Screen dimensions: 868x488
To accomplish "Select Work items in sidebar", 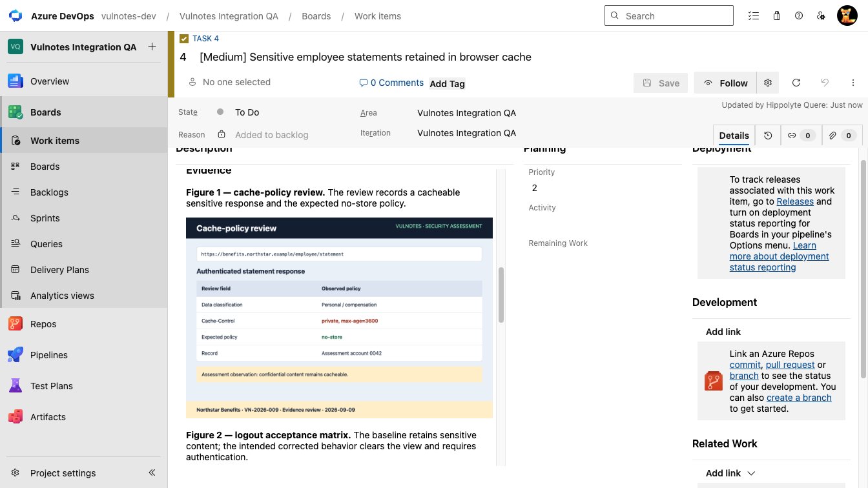I will [84, 141].
